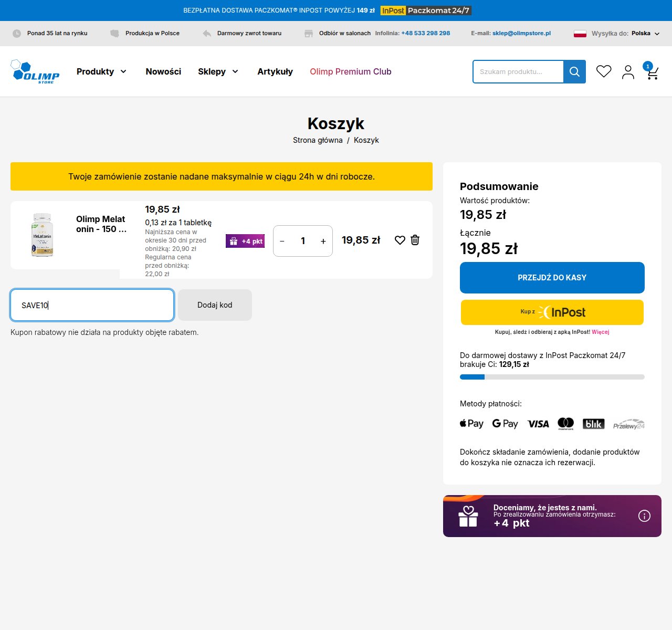Viewport: 672px width, 630px height.
Task: Click the Strona główna breadcrumb
Action: point(318,140)
